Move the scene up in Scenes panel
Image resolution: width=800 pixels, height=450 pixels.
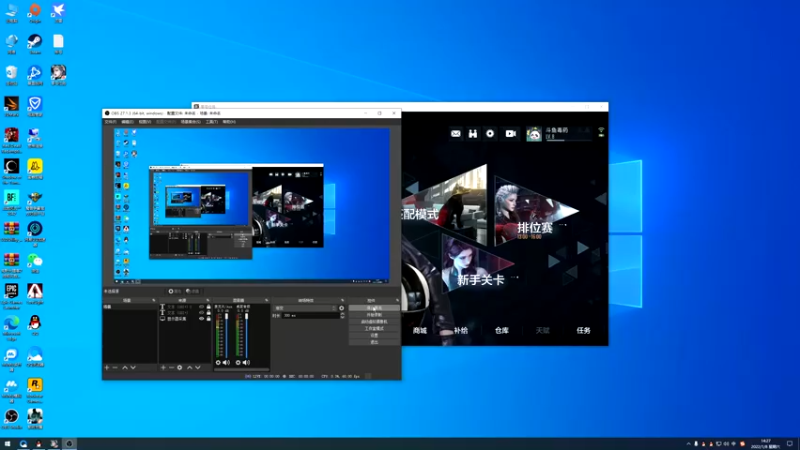[x=125, y=367]
